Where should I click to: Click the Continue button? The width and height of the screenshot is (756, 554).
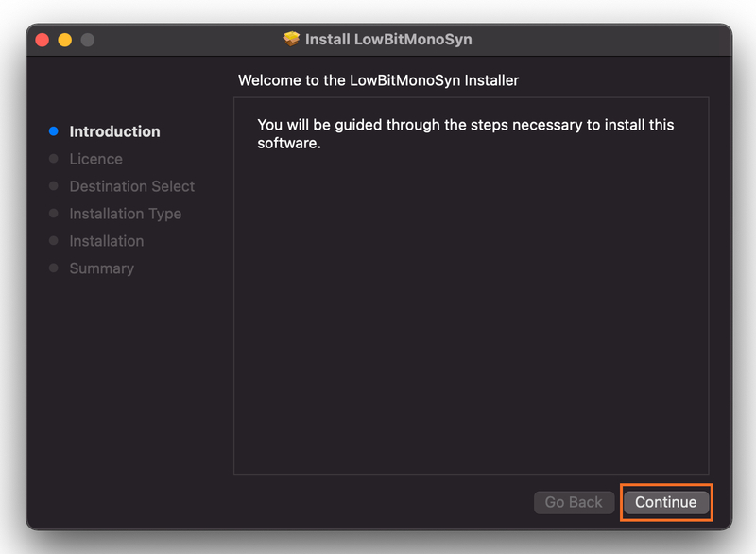tap(665, 502)
